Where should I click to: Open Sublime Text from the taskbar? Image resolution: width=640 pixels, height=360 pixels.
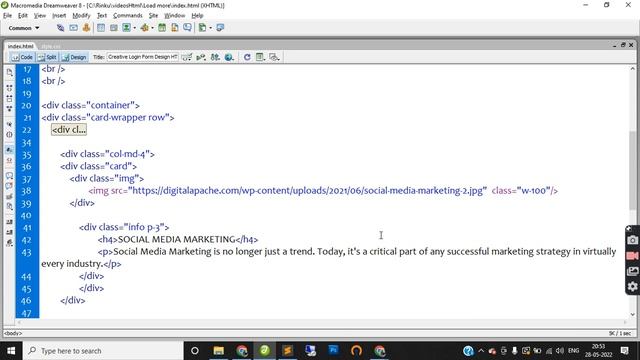tap(287, 351)
